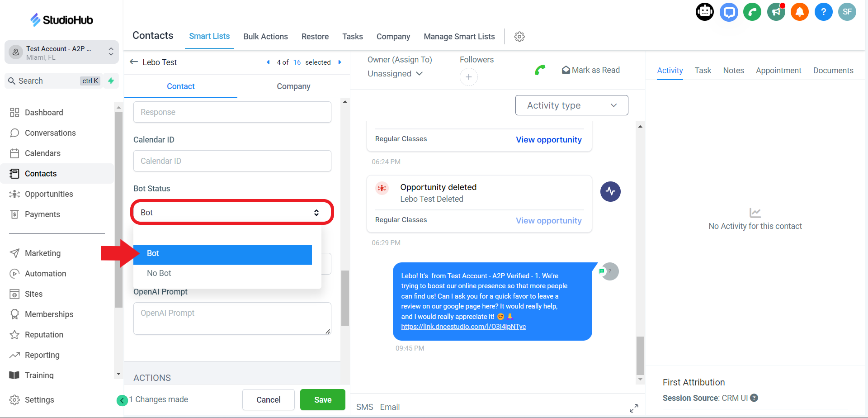This screenshot has height=418, width=868.
Task: Open the Activity type dropdown
Action: coord(571,105)
